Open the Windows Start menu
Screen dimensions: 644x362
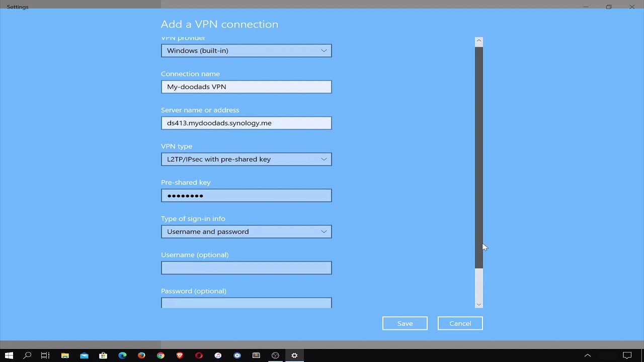(x=9, y=355)
